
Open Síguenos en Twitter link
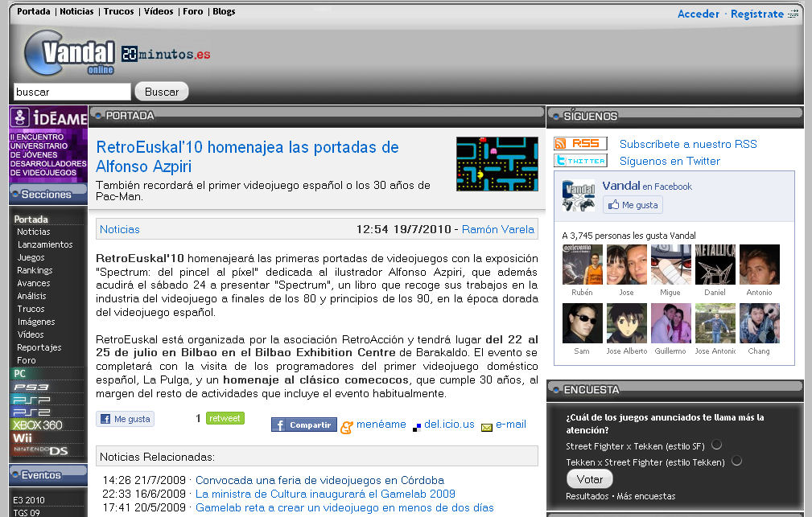click(x=670, y=161)
